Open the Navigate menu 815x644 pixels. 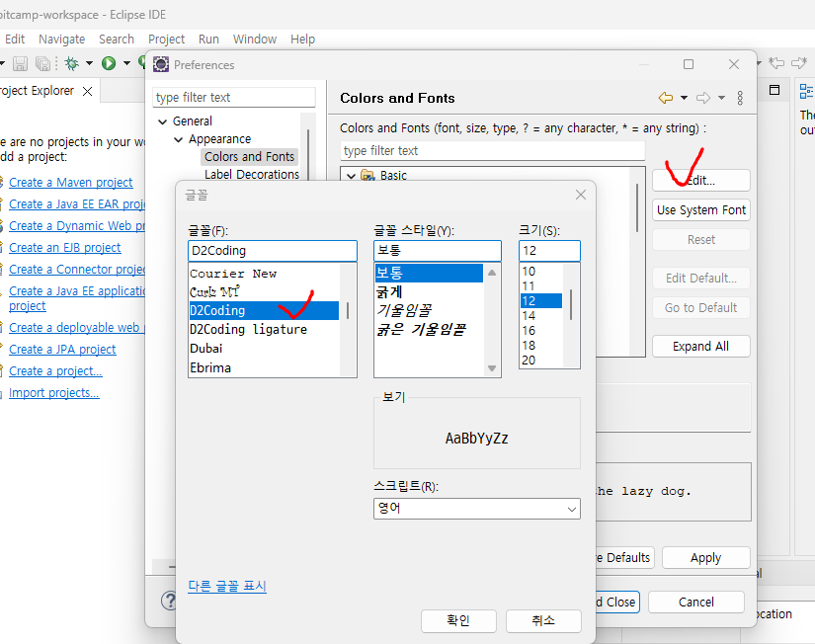point(62,39)
